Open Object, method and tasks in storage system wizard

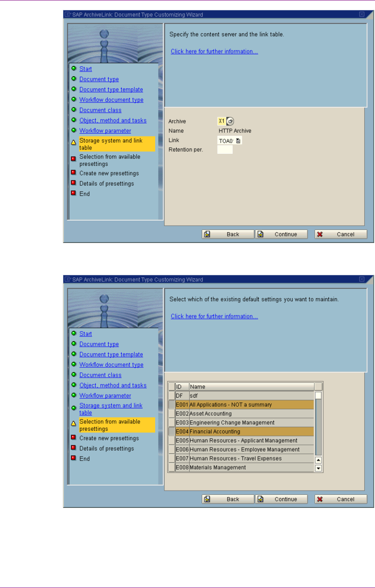click(x=113, y=121)
